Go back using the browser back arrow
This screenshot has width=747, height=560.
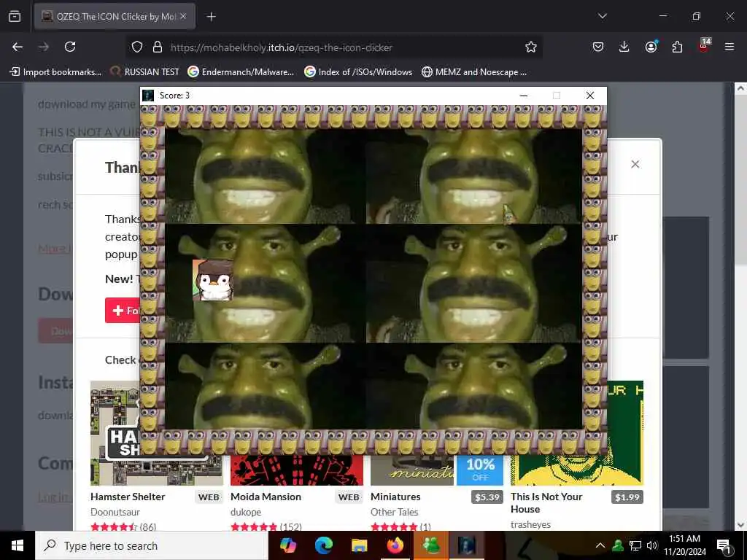point(18,47)
